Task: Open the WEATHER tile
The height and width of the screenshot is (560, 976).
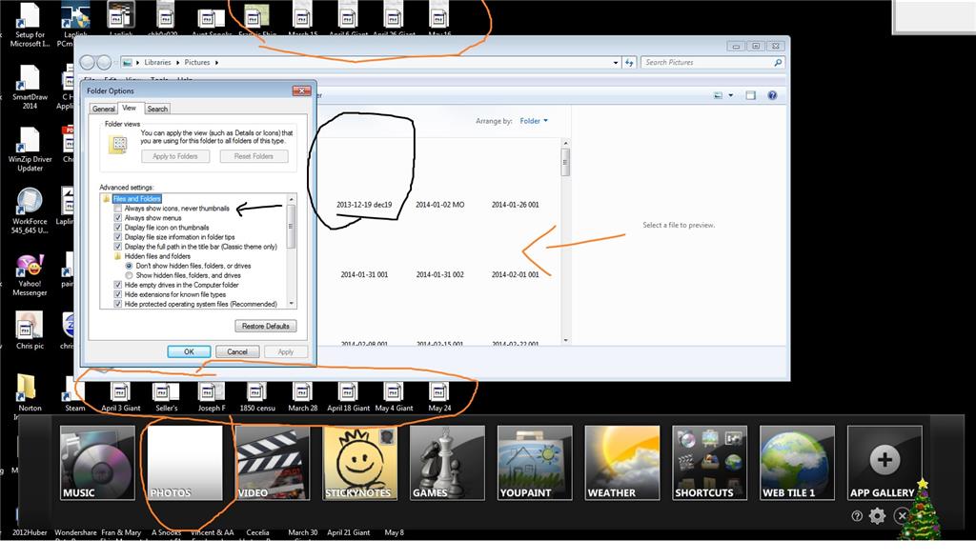Action: [622, 463]
